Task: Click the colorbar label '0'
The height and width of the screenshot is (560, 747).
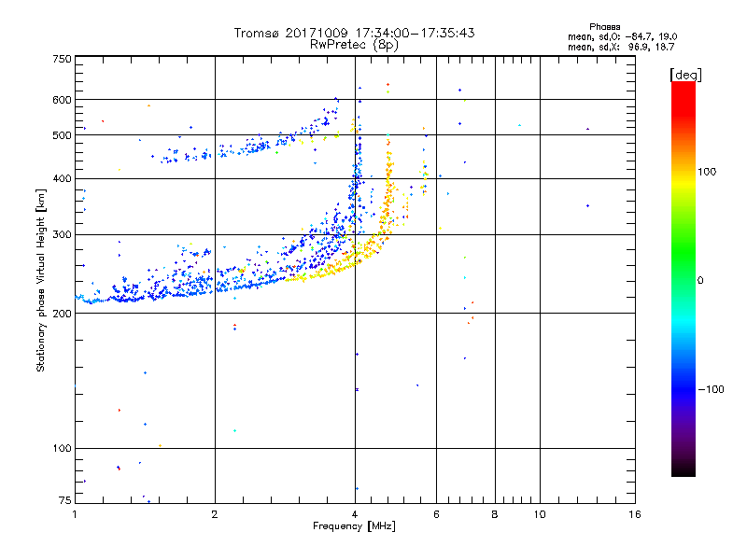Action: 700,281
